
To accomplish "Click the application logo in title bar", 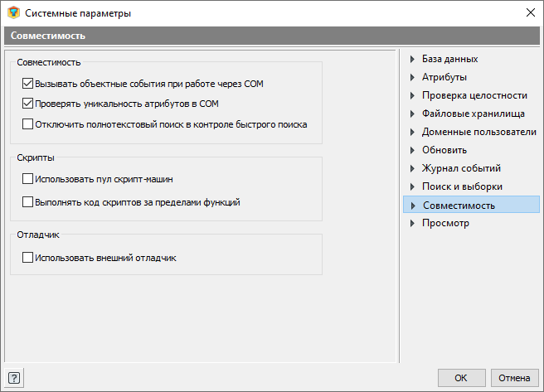I will click(13, 12).
